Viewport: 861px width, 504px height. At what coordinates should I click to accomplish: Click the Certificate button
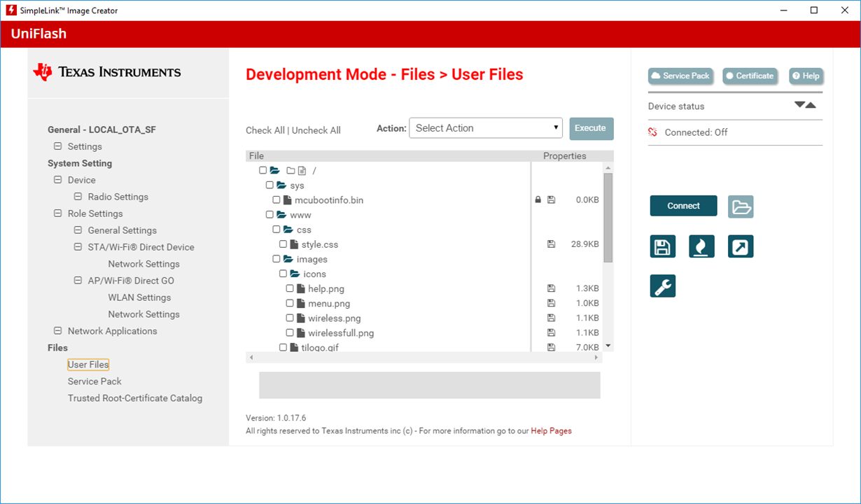[x=750, y=76]
